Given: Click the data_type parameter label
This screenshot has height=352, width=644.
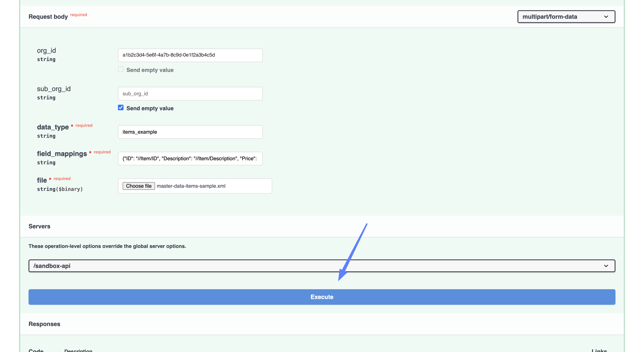Looking at the screenshot, I should 53,127.
